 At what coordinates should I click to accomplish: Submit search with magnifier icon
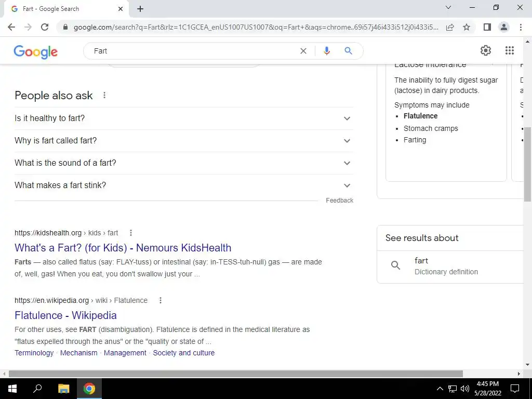click(x=348, y=51)
